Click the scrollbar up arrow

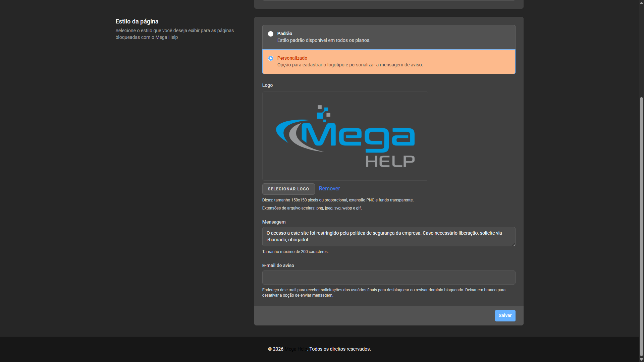pyautogui.click(x=641, y=3)
